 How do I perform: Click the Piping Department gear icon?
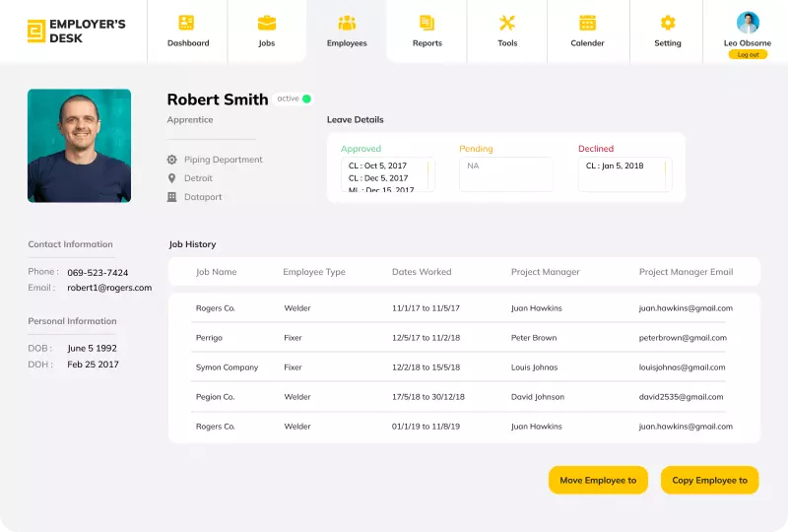click(x=172, y=160)
